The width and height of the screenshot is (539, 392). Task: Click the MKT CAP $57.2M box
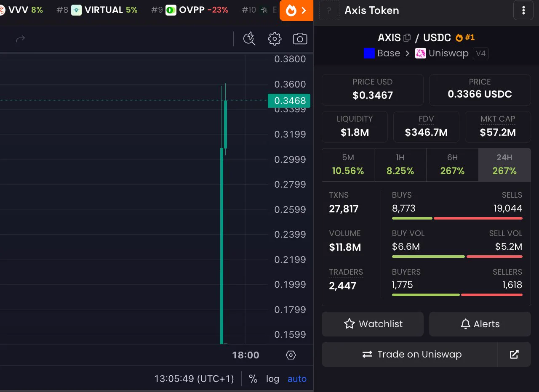[x=498, y=127]
